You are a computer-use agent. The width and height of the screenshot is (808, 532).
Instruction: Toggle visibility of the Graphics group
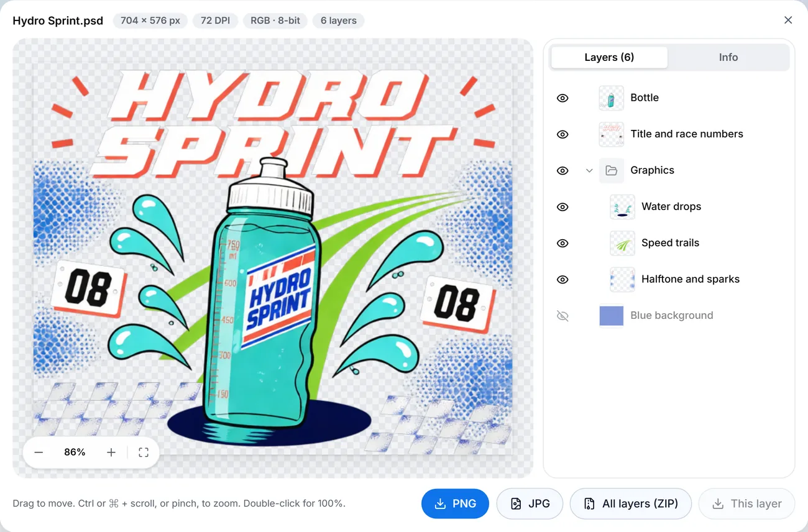click(x=562, y=170)
